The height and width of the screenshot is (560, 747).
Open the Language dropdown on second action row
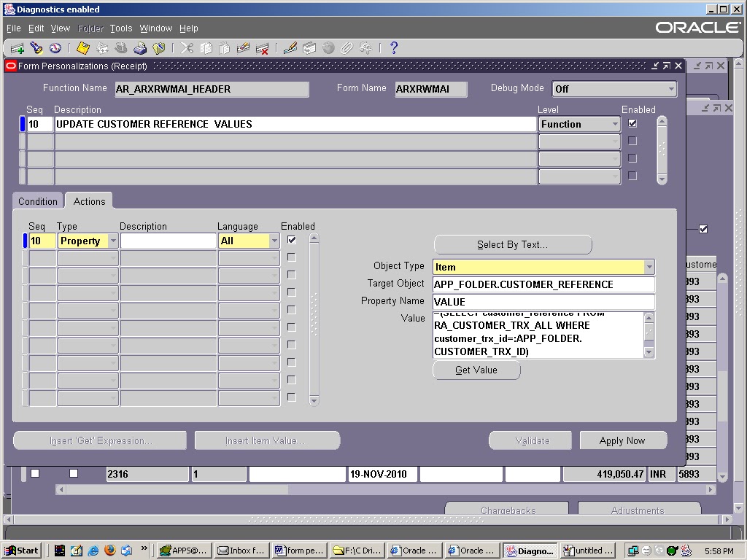[274, 258]
